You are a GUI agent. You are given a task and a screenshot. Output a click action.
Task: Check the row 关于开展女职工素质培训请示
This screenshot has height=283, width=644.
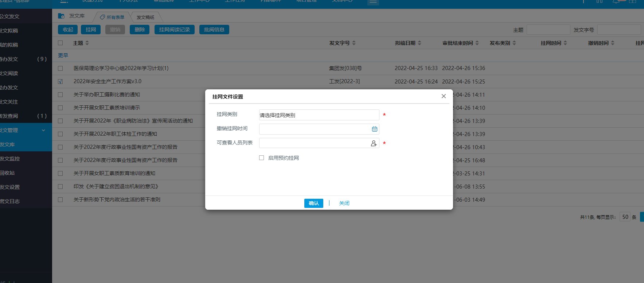61,108
